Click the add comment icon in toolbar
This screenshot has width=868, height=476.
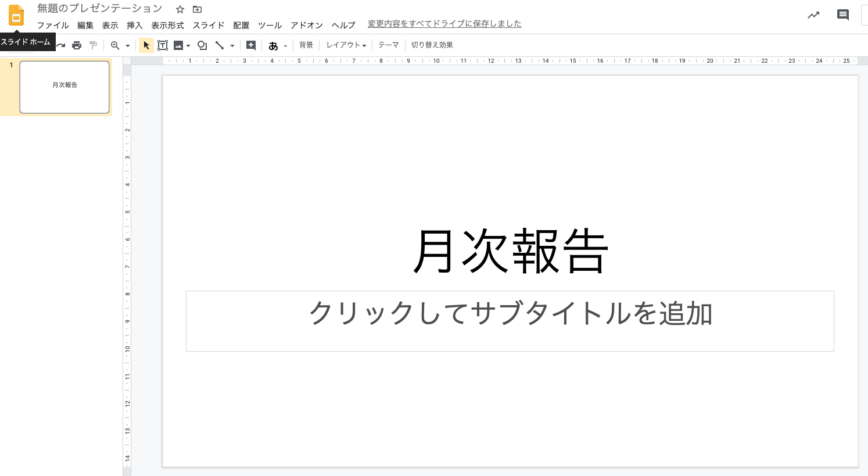coord(251,45)
